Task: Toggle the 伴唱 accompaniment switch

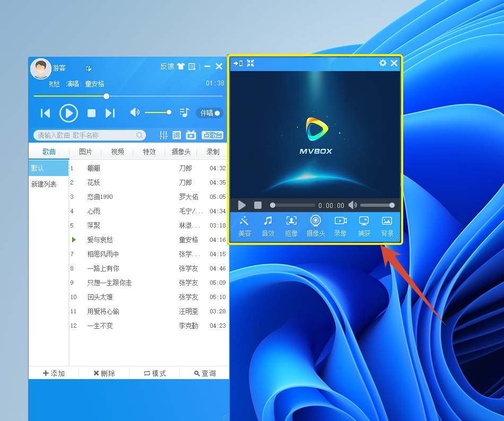Action: (210, 113)
